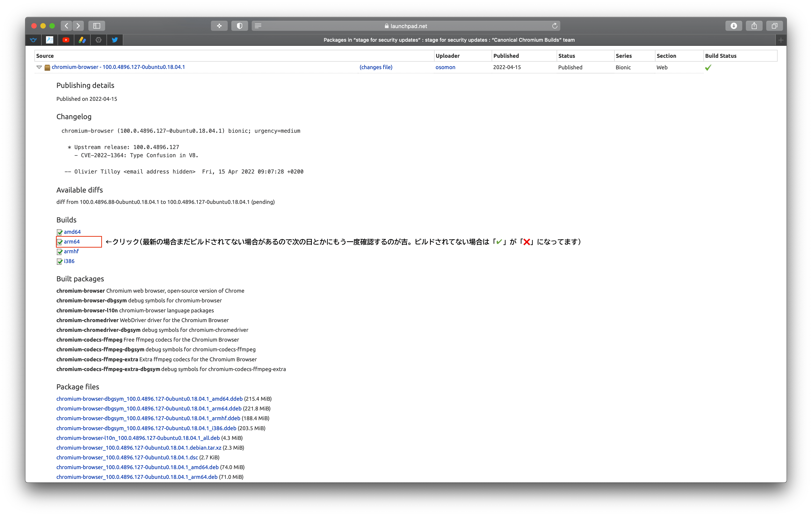Click the 'diff from 100.0.4896.88' pending text
812x516 pixels.
(x=166, y=202)
